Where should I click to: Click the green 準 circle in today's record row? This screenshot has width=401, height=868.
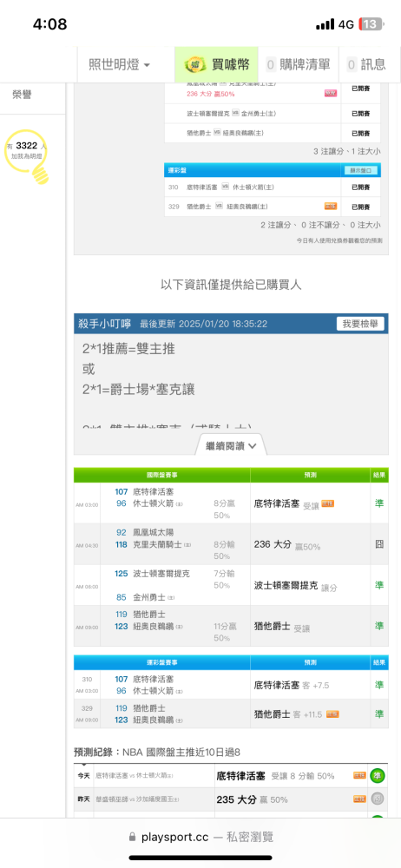[x=378, y=775]
